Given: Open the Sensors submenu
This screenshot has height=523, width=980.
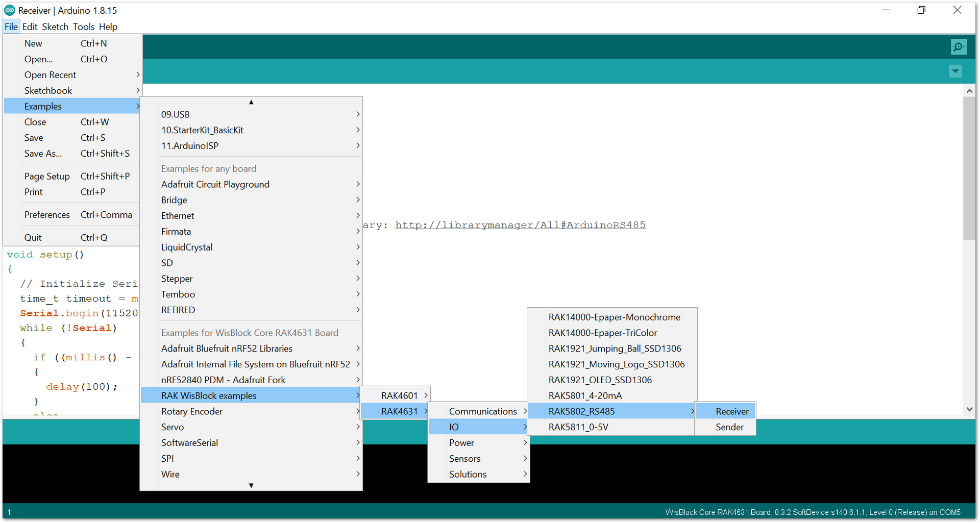Looking at the screenshot, I should [479, 459].
